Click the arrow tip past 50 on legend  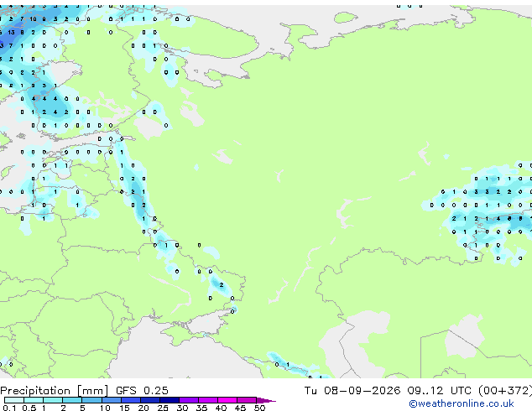[266, 400]
